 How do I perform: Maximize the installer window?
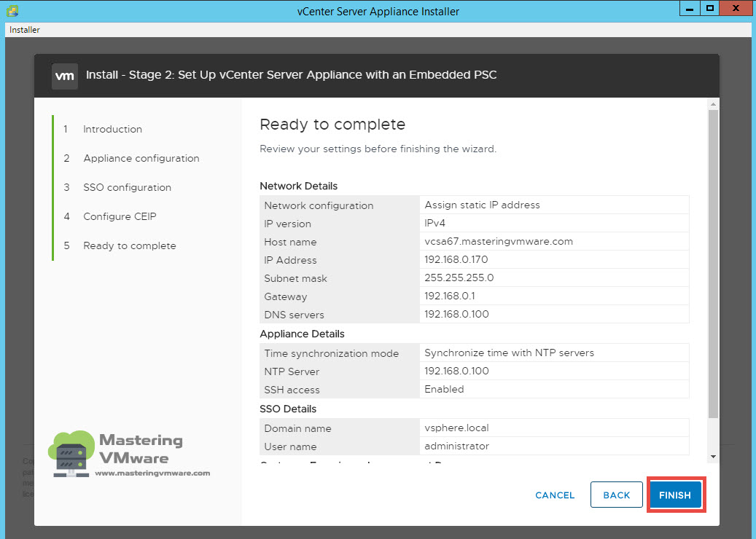pos(710,9)
